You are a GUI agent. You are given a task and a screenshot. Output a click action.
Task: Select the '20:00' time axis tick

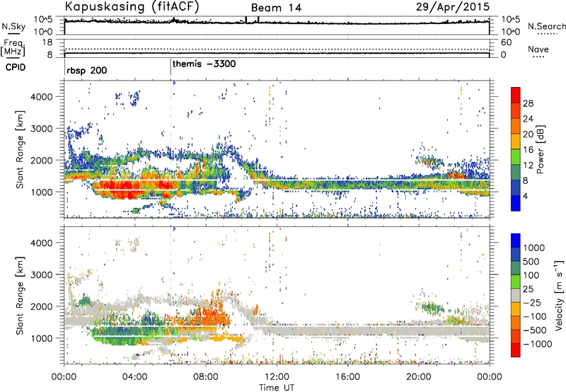[418, 377]
